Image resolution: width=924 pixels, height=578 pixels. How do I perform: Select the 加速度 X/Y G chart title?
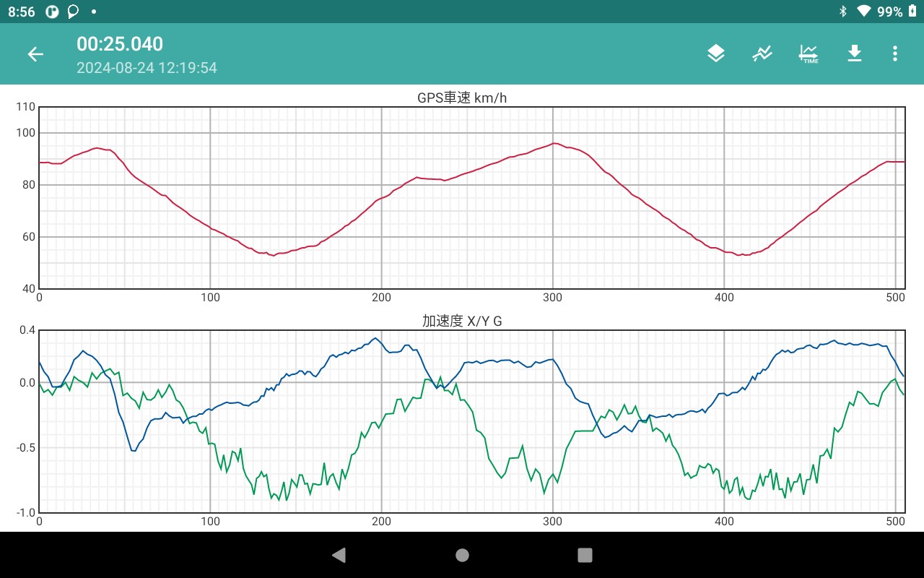pyautogui.click(x=462, y=322)
